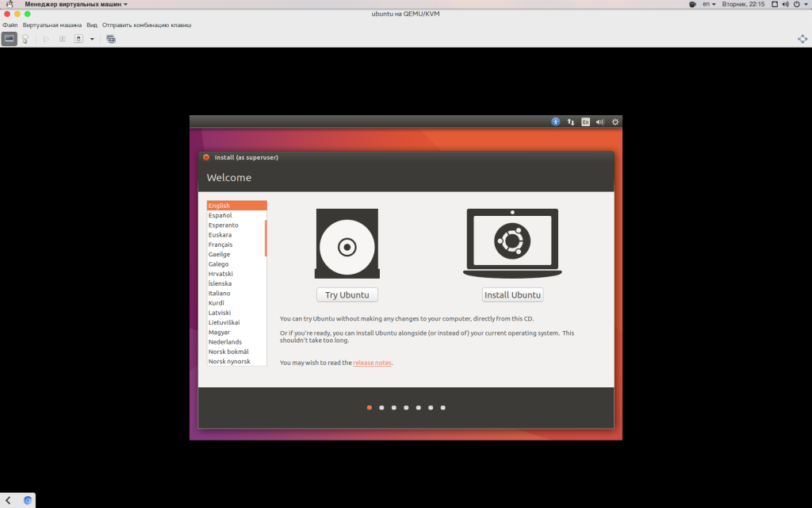Open guest accessibility menu icon

pyautogui.click(x=555, y=121)
